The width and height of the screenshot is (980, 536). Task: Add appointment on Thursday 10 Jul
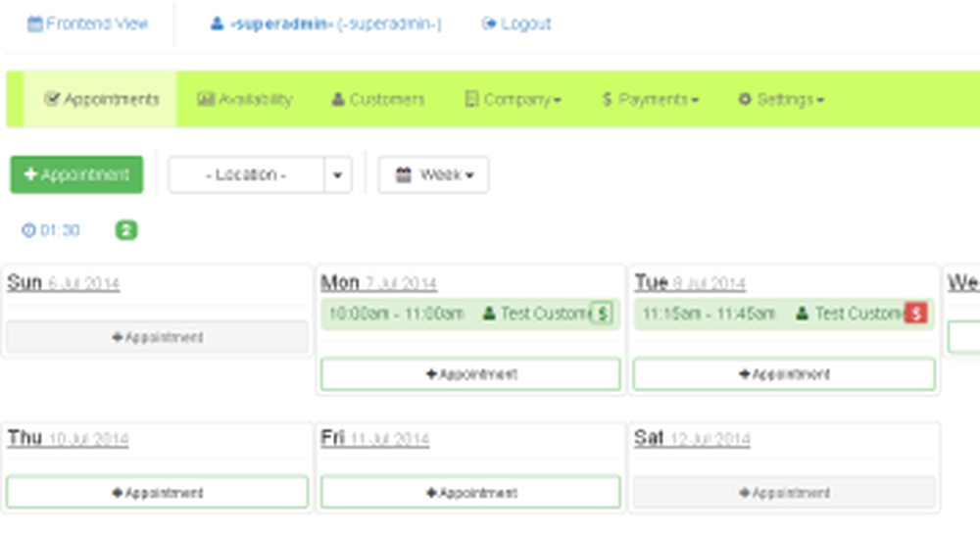157,492
